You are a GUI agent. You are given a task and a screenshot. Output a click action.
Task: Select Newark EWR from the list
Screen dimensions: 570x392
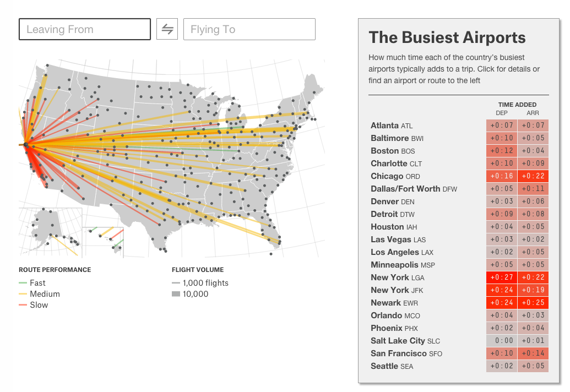(x=459, y=303)
